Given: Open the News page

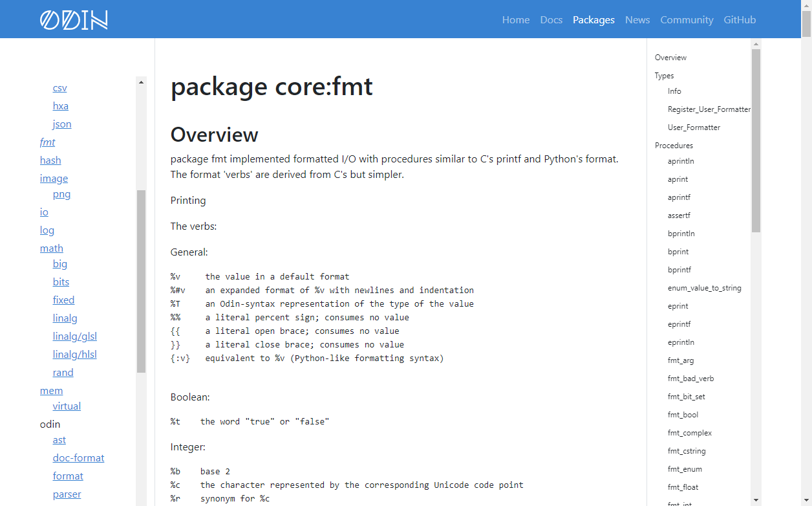Looking at the screenshot, I should tap(637, 19).
